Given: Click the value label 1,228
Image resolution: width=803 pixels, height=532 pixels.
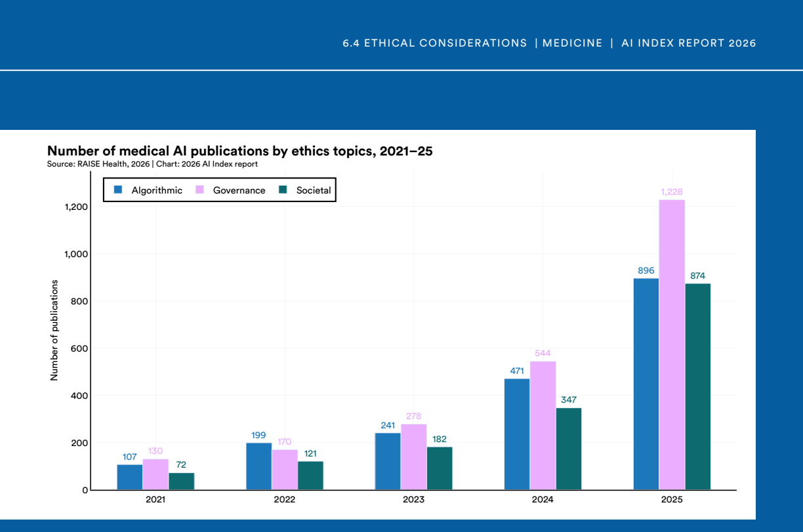Looking at the screenshot, I should [x=672, y=192].
